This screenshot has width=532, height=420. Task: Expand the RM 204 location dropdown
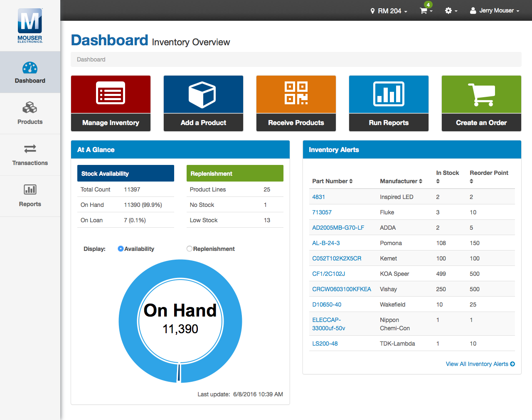pos(388,10)
